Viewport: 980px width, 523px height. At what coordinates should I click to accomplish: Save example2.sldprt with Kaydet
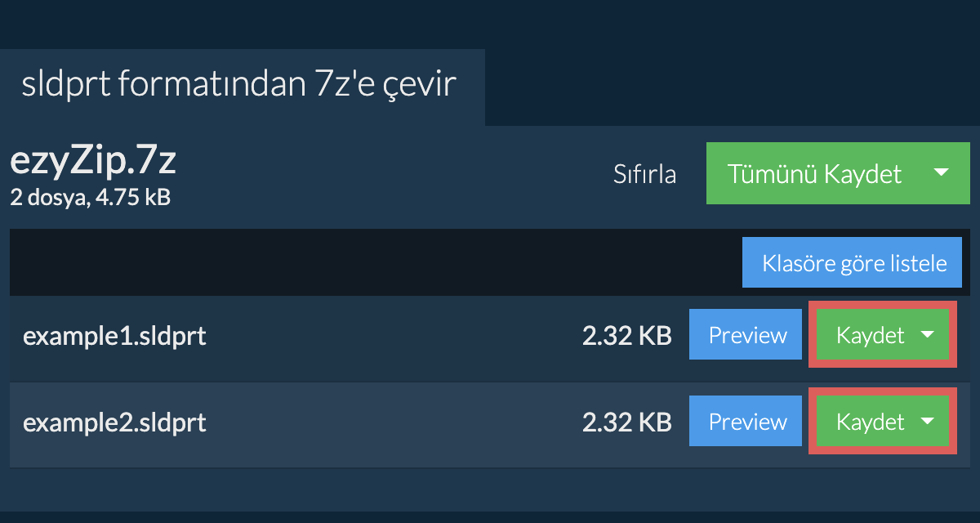click(x=870, y=422)
